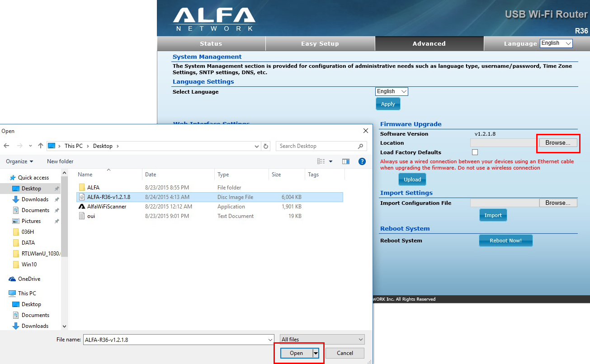Image resolution: width=590 pixels, height=364 pixels.
Task: Click Browse next to Import Configuration File
Action: pos(558,203)
